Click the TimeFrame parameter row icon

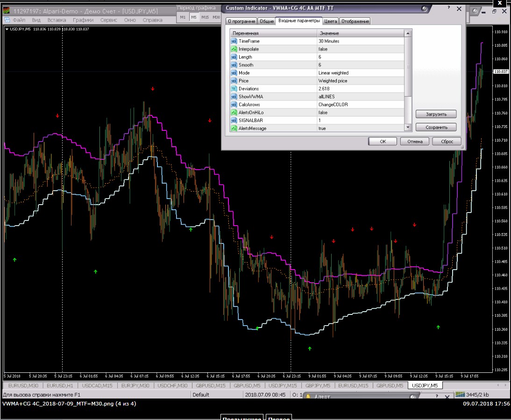pyautogui.click(x=234, y=41)
